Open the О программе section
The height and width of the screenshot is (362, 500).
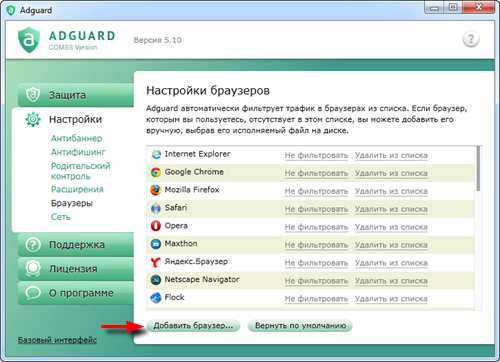[76, 293]
